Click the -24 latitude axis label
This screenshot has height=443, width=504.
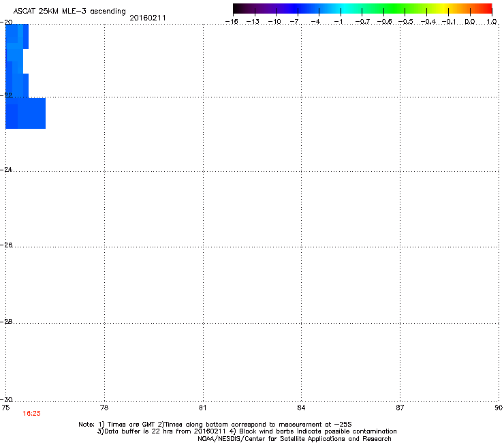(7, 170)
